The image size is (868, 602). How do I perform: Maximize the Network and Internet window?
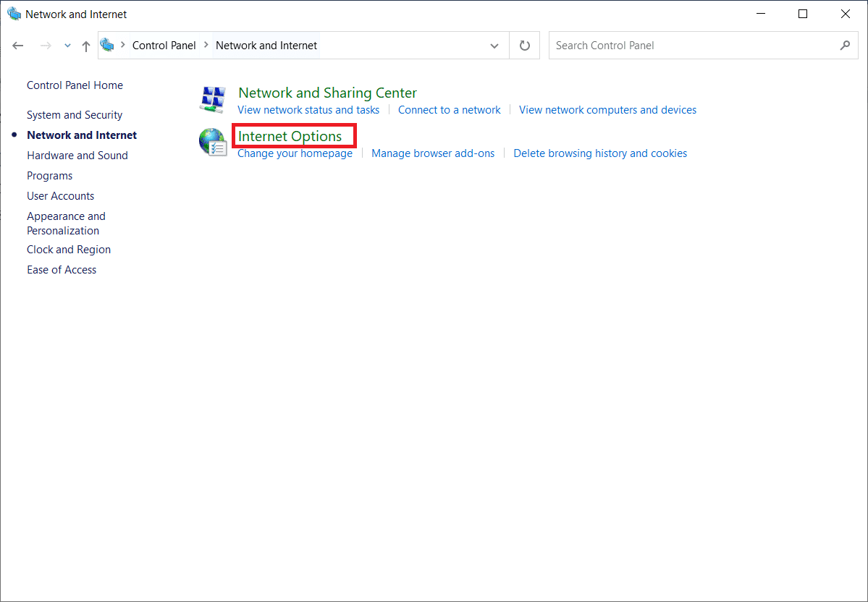(803, 14)
